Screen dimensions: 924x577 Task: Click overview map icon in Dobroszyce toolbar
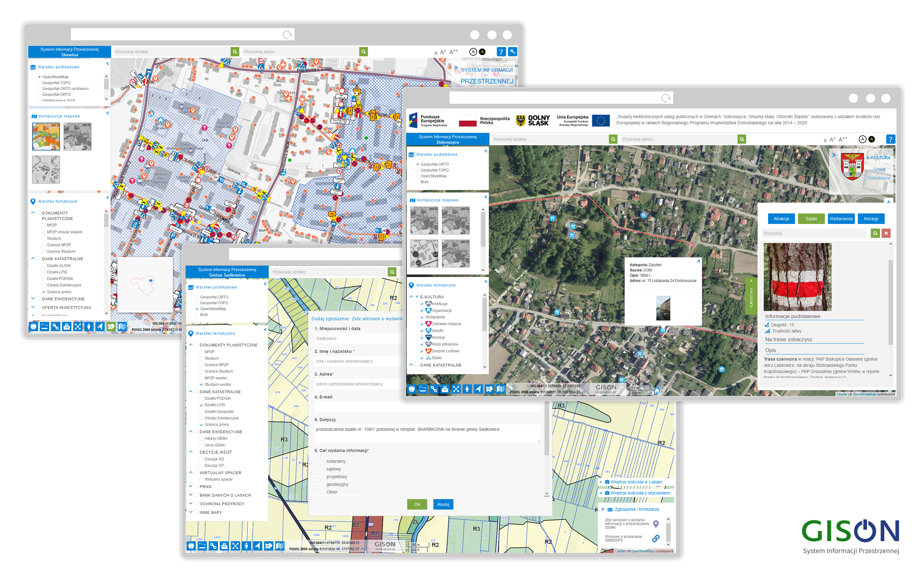[489, 389]
